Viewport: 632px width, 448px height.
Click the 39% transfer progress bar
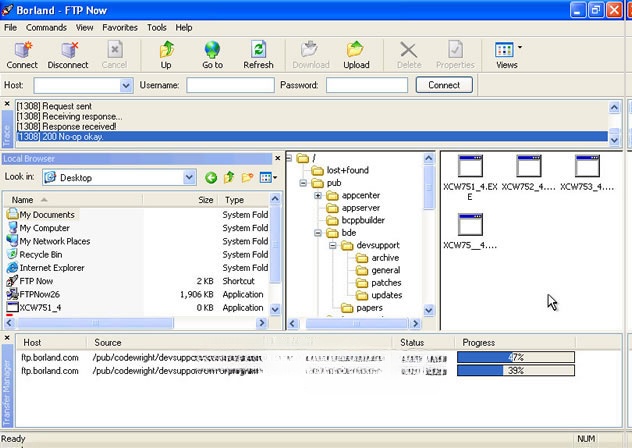[x=516, y=371]
